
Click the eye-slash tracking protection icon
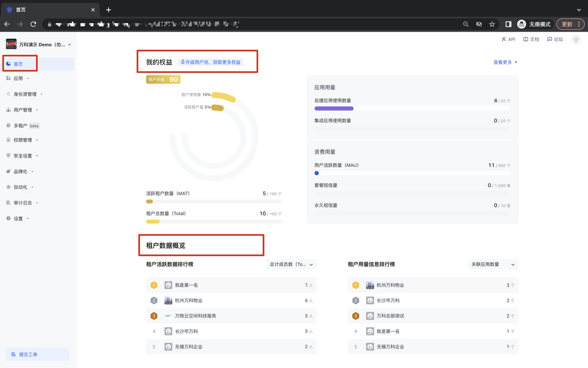479,24
